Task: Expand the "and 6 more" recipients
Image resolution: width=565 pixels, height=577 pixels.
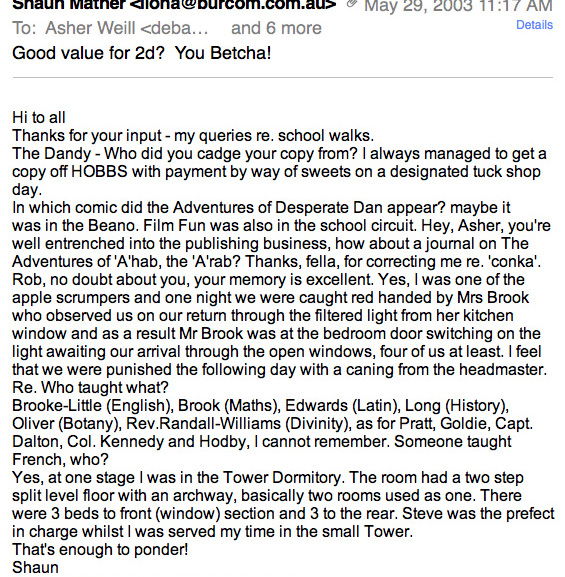Action: point(276,28)
